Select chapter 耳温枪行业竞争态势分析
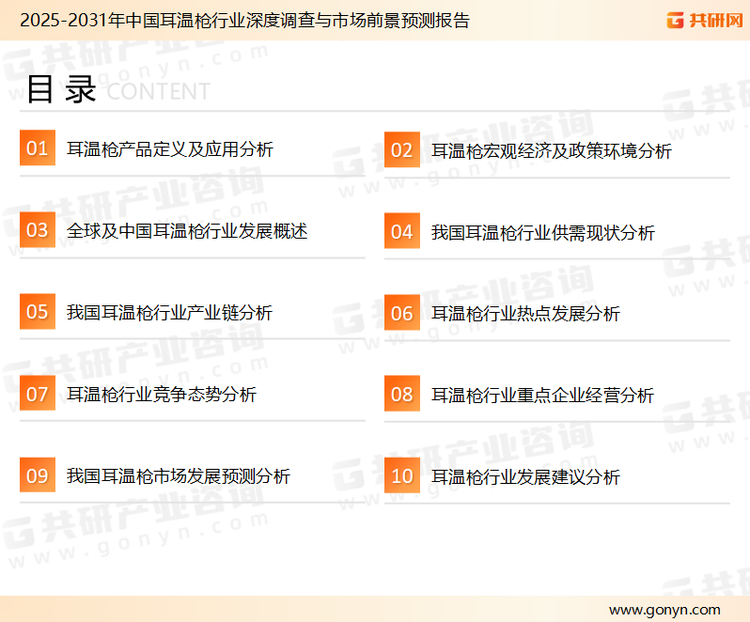The image size is (750, 622). (x=161, y=395)
